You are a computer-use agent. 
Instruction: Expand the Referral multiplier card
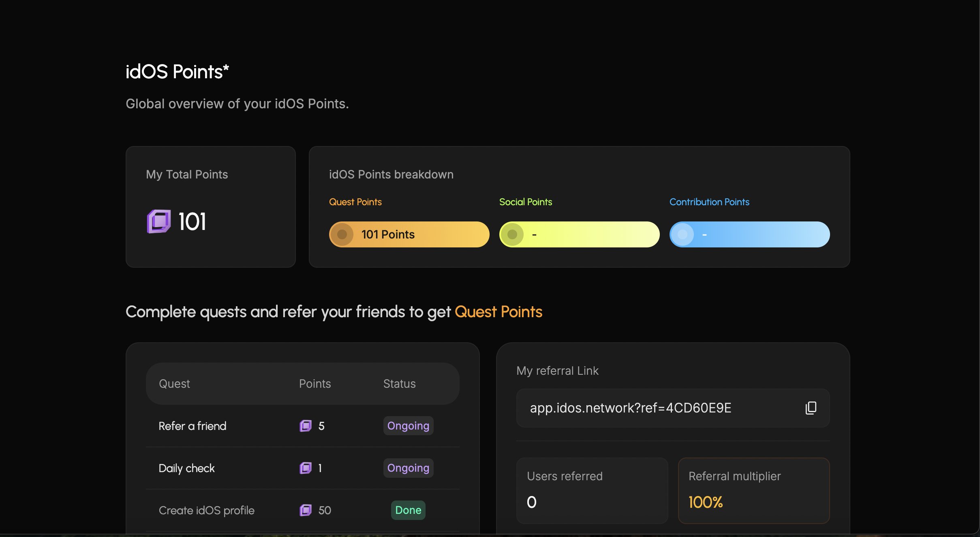pos(754,491)
